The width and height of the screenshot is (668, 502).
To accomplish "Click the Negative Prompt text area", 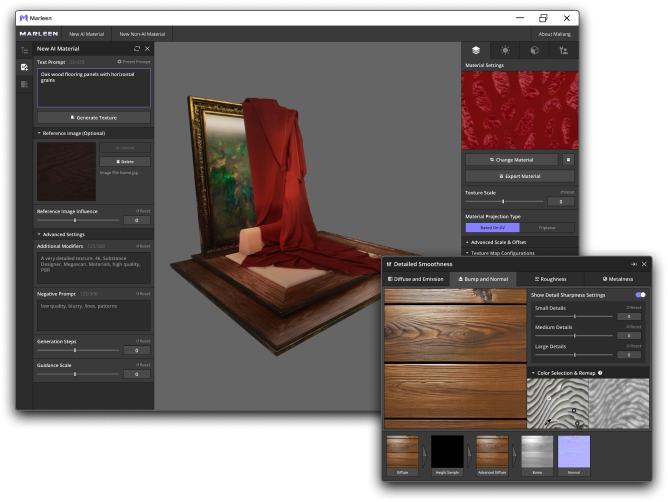I will coord(94,316).
